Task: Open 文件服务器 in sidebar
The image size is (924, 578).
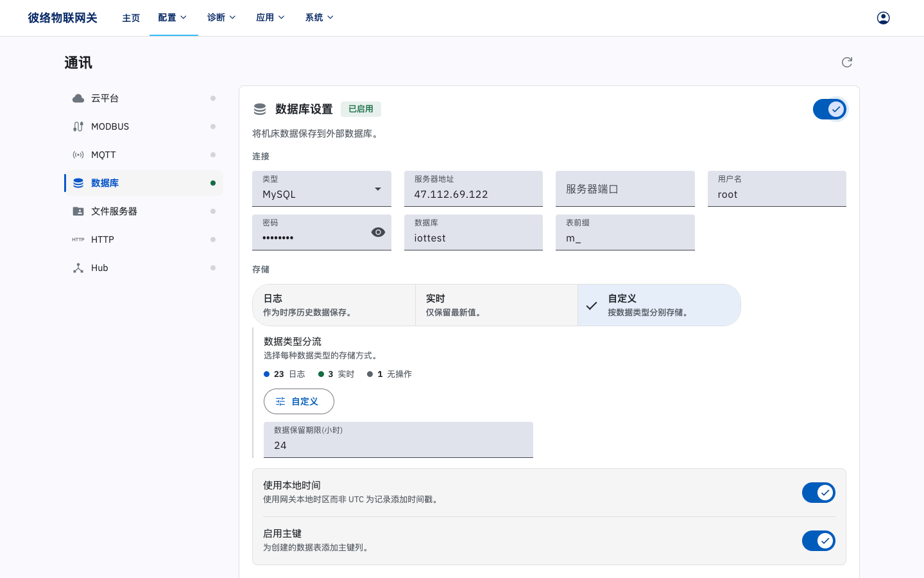Action: pos(144,211)
